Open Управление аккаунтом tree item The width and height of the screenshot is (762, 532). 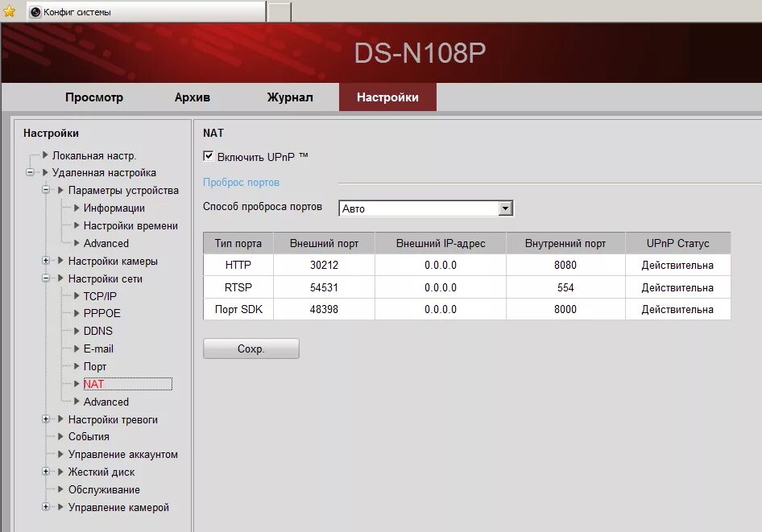point(123,455)
